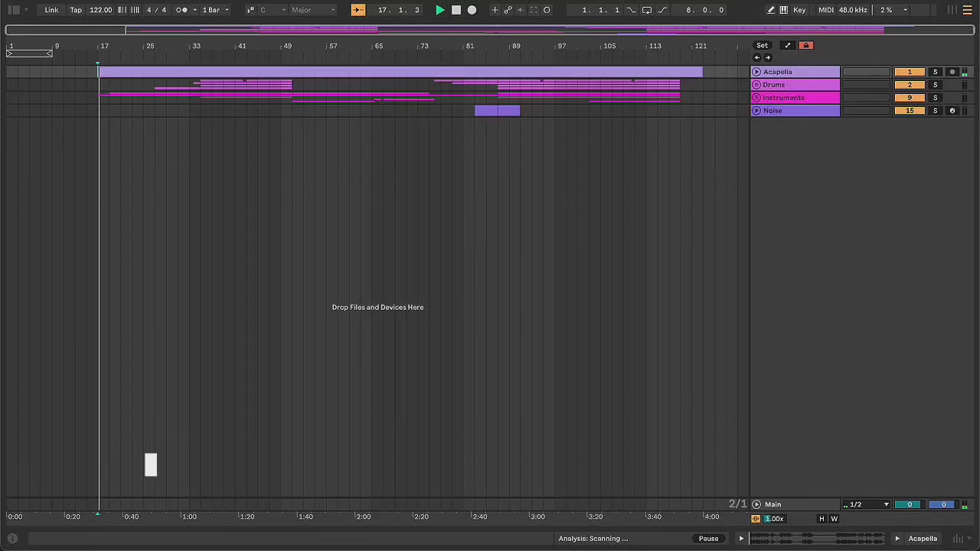Open the hamburger menu icon at top right
The height and width of the screenshot is (551, 980).
[967, 10]
